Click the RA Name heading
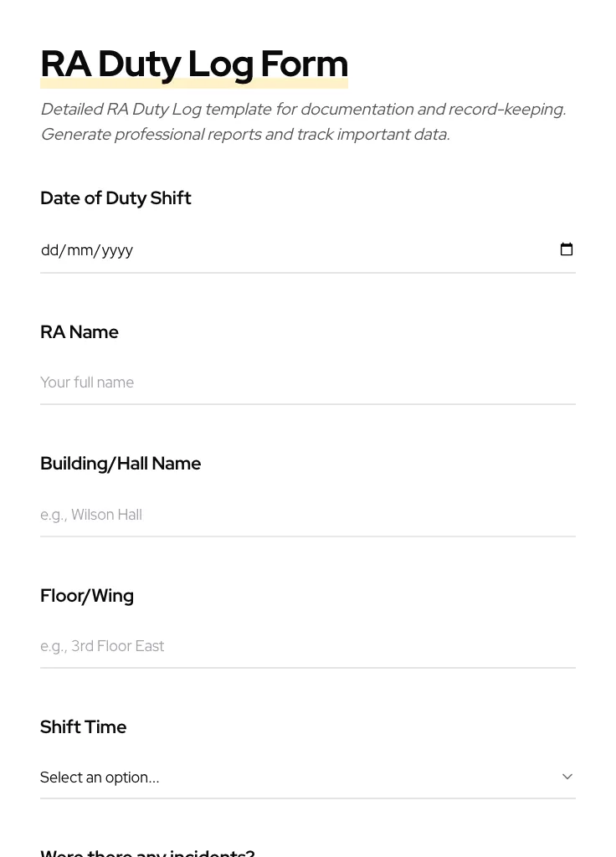This screenshot has height=857, width=616. (80, 331)
